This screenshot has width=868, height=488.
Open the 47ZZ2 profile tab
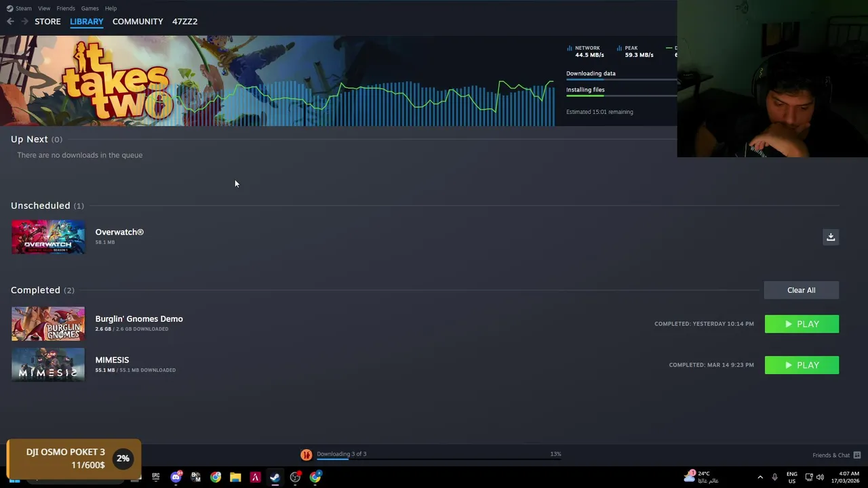pos(184,22)
